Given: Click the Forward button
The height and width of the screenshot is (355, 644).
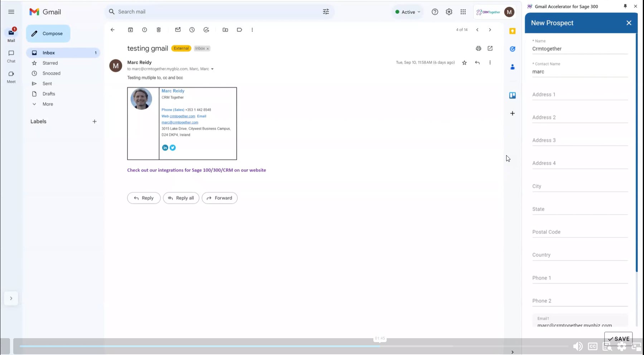Looking at the screenshot, I should pyautogui.click(x=219, y=198).
